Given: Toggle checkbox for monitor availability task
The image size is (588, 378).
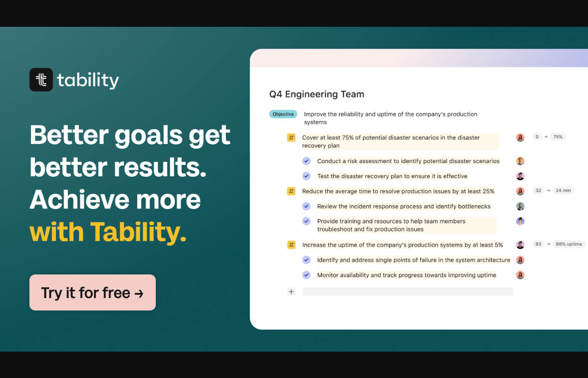Looking at the screenshot, I should click(x=306, y=275).
